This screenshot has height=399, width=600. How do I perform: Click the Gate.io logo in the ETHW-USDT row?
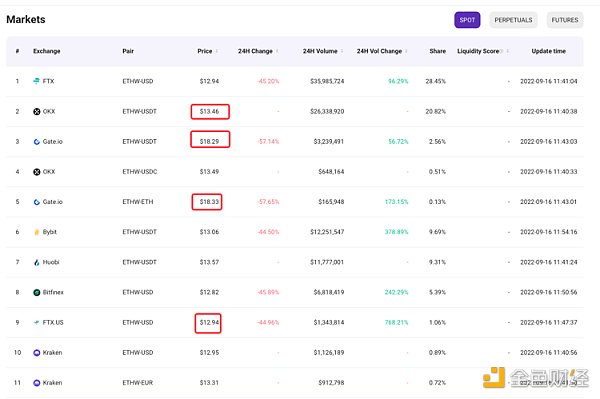click(x=37, y=142)
